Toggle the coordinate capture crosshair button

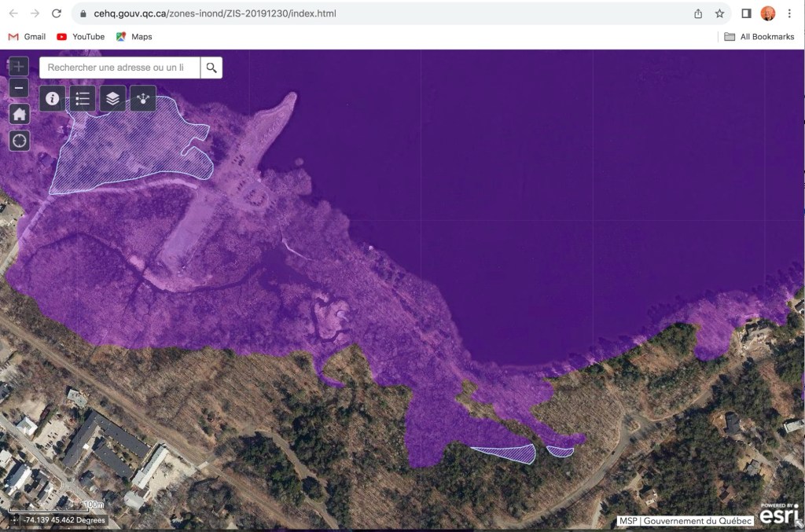(x=14, y=520)
